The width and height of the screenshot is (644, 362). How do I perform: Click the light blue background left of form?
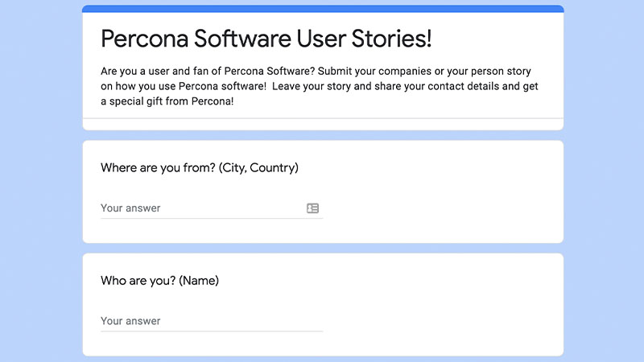pos(41,181)
